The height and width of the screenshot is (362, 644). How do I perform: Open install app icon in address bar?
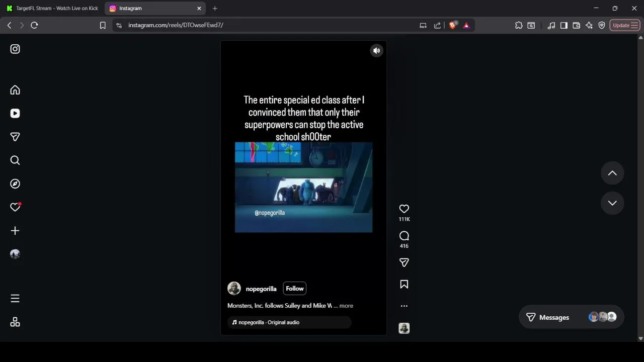pos(423,25)
